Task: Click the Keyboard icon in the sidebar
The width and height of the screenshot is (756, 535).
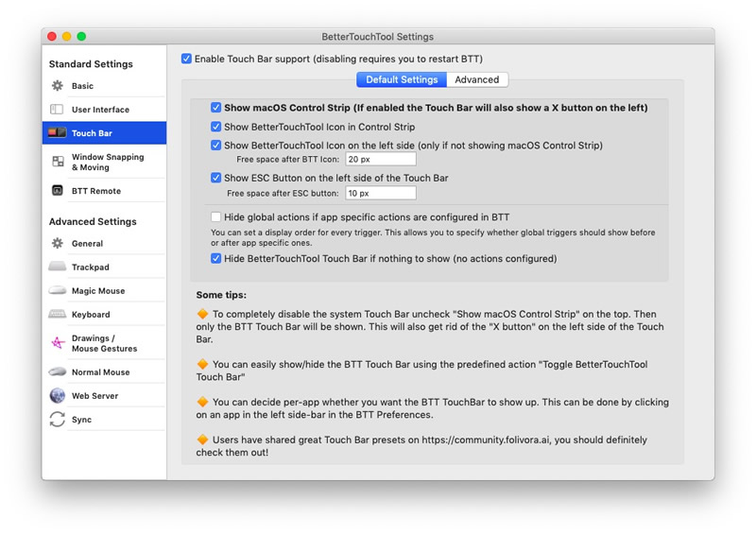Action: (x=58, y=314)
